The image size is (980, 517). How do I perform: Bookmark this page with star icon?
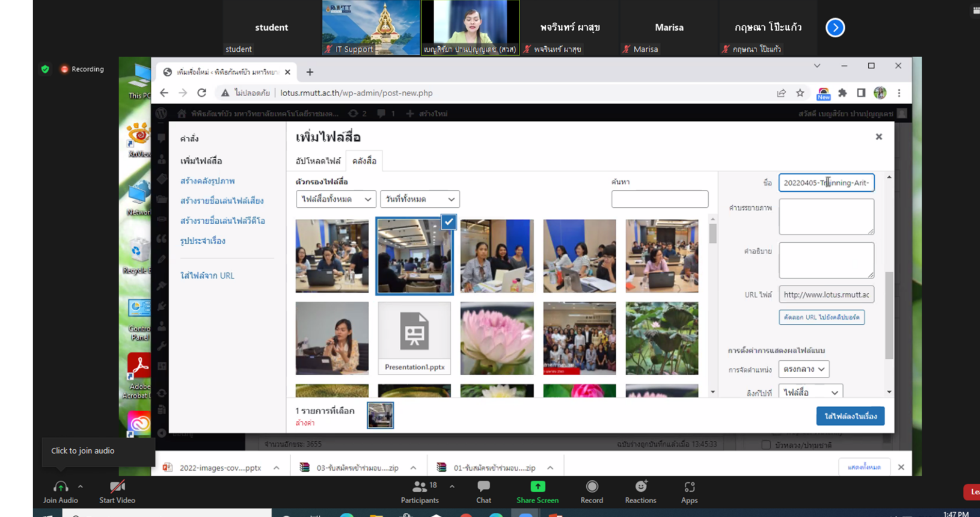(x=800, y=93)
